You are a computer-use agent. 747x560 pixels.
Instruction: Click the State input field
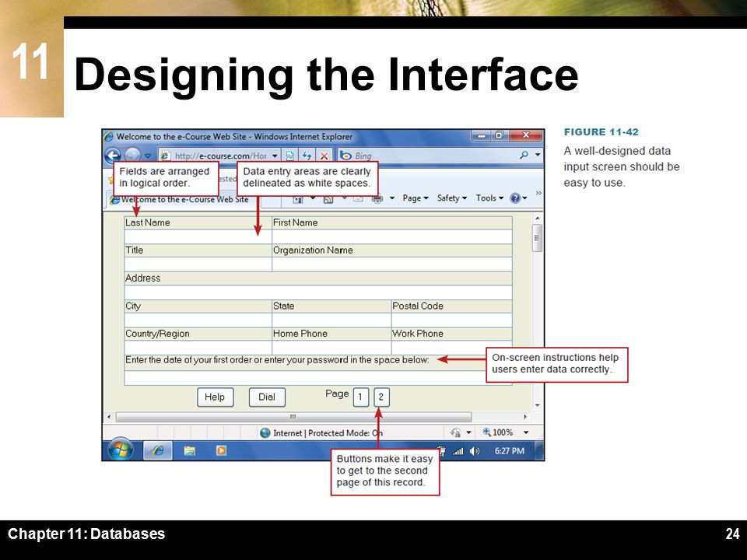(x=331, y=320)
